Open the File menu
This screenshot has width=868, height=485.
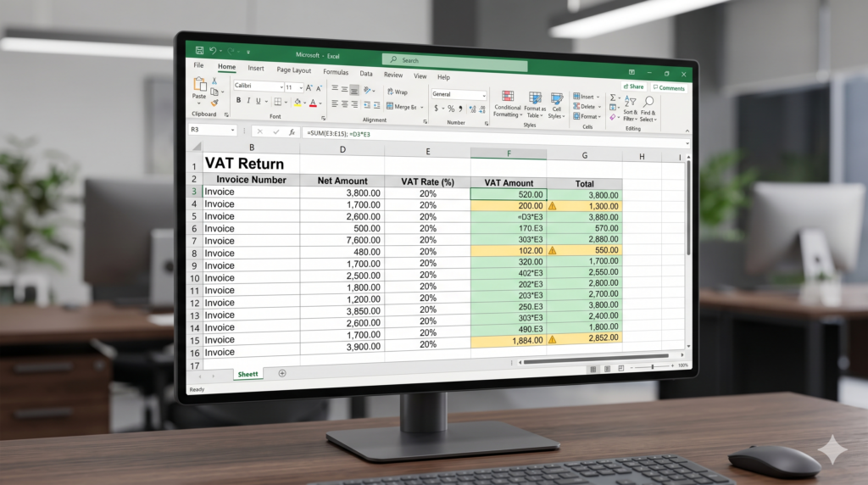tap(198, 65)
